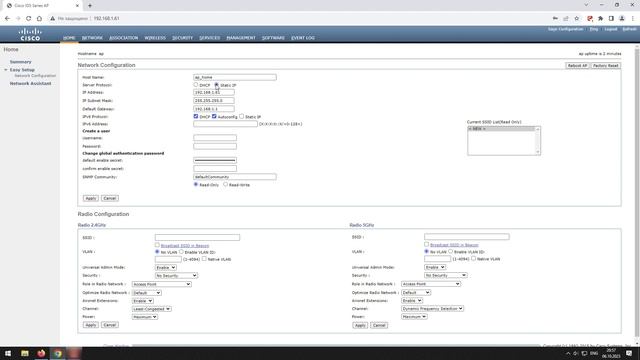Screen dimensions: 640x360
Task: Open the ASSOCIATION menu
Action: (124, 38)
